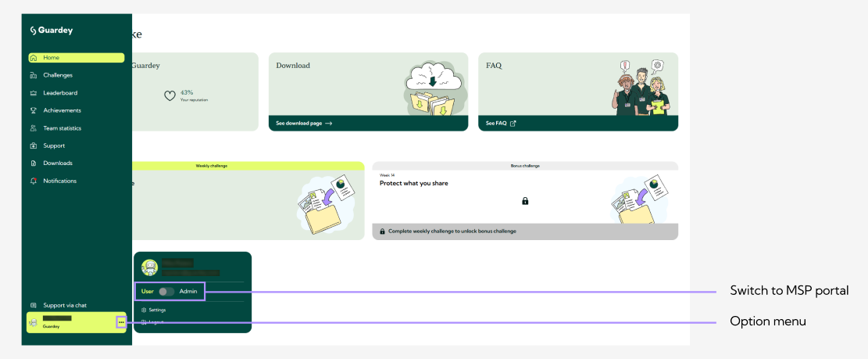Viewport: 868px width, 359px height.
Task: Click the Support first-aid kit icon
Action: click(33, 145)
